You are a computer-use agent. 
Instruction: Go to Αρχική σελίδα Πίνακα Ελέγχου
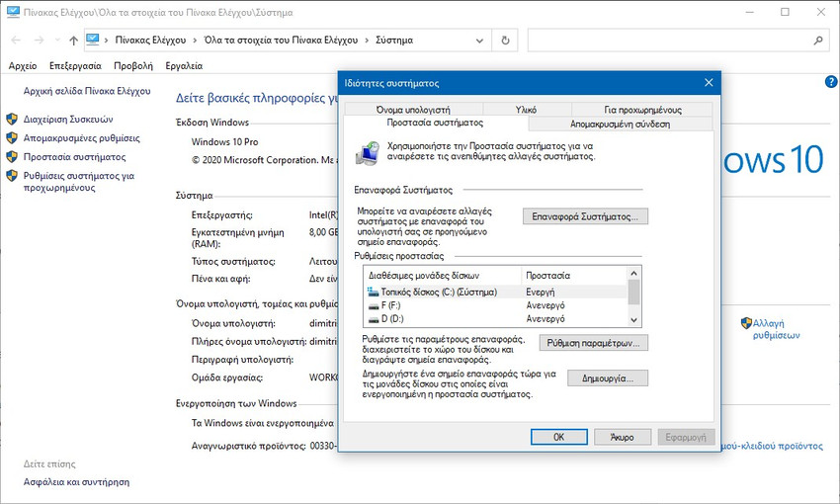[87, 91]
